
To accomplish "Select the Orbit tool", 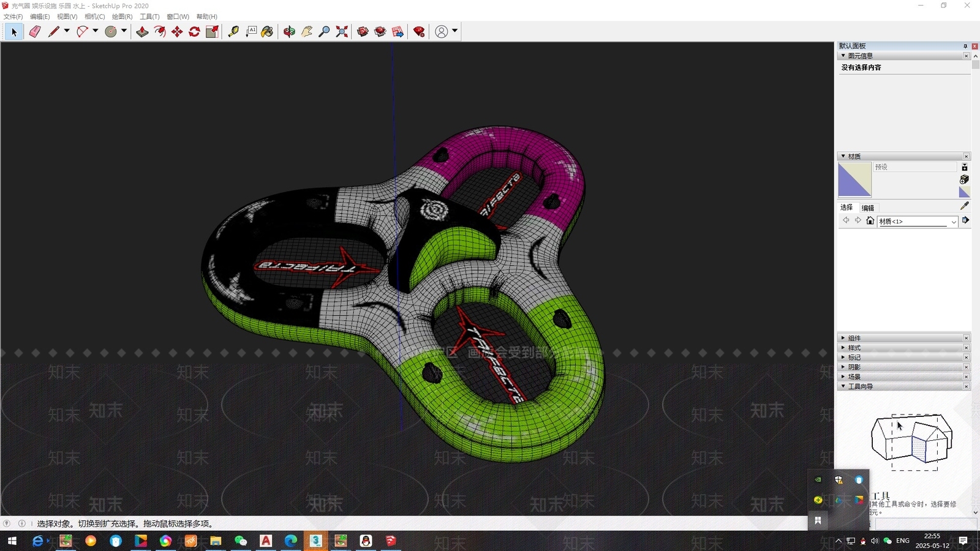I will (289, 31).
